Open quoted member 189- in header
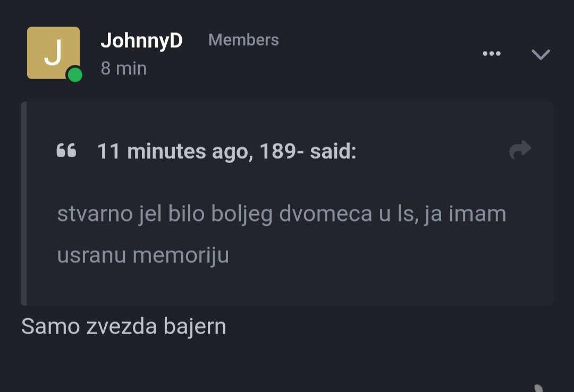 pyautogui.click(x=282, y=151)
